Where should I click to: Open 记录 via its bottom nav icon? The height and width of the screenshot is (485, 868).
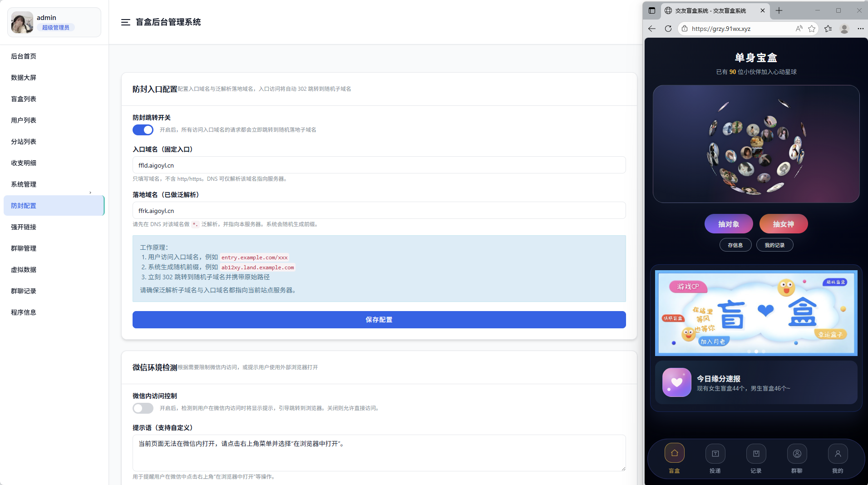756,453
